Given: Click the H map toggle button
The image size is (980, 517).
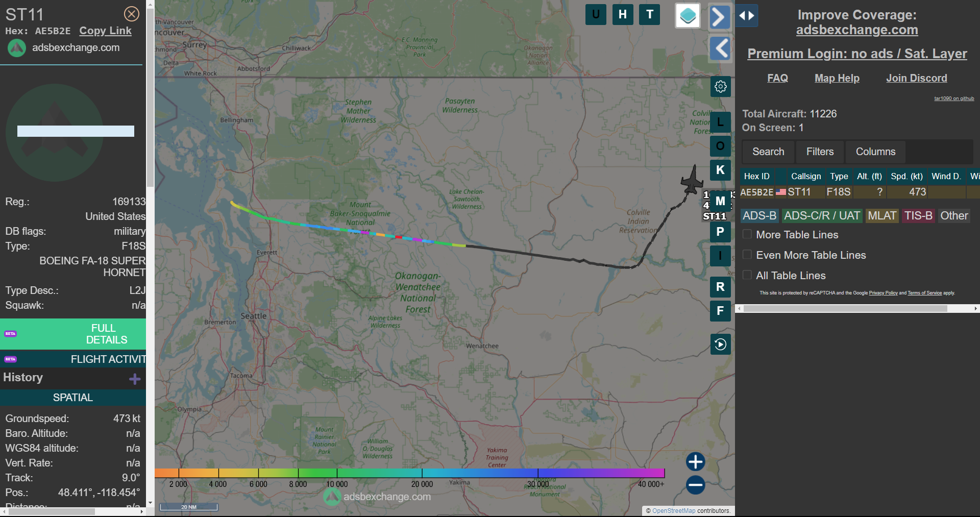Looking at the screenshot, I should [x=623, y=14].
